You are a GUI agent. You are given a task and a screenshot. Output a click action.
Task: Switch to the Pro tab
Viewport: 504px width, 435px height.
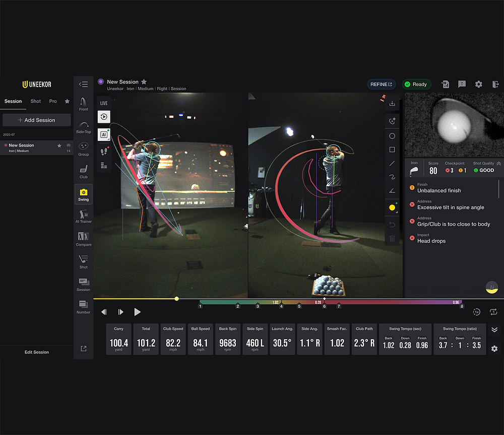(x=53, y=101)
